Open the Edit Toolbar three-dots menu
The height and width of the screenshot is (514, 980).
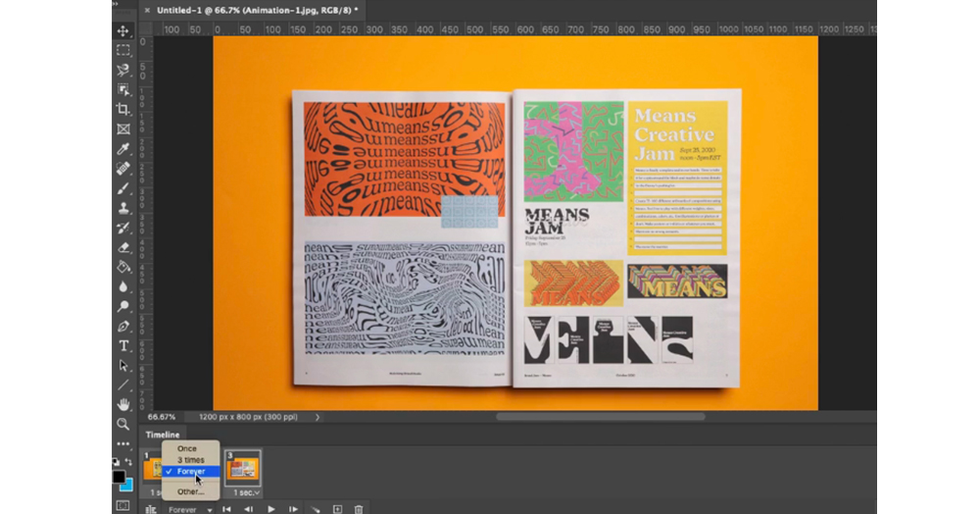tap(123, 444)
